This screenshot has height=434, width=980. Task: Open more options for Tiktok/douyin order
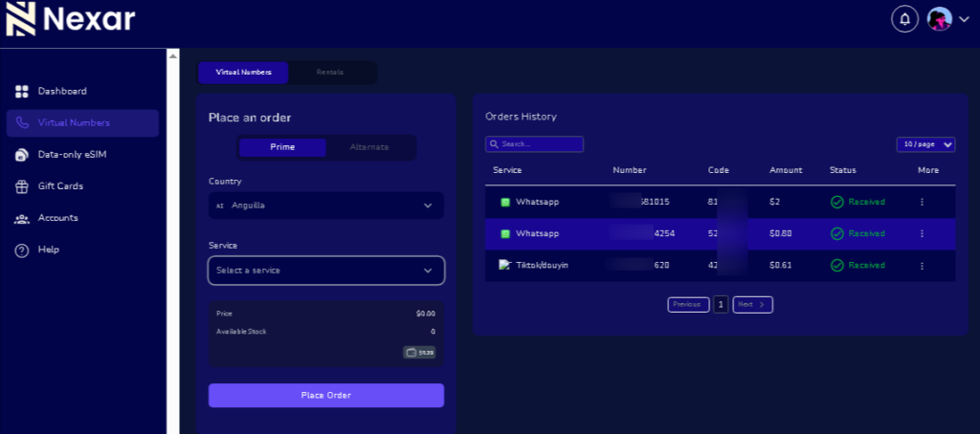point(922,266)
